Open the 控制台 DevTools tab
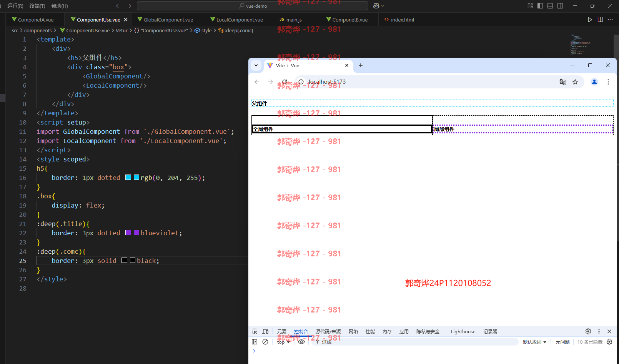This screenshot has width=619, height=364. coord(301,332)
